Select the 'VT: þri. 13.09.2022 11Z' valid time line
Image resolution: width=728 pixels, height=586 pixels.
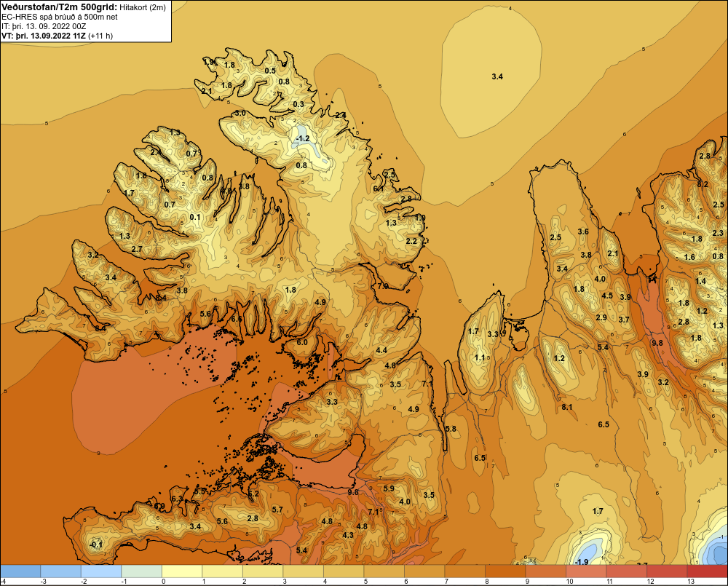pyautogui.click(x=44, y=36)
